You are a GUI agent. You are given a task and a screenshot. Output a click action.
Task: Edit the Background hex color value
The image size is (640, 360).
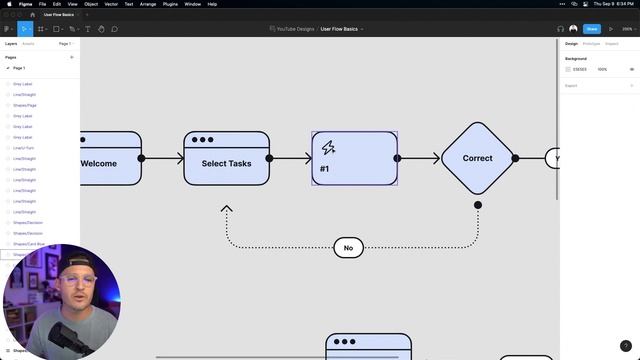580,69
